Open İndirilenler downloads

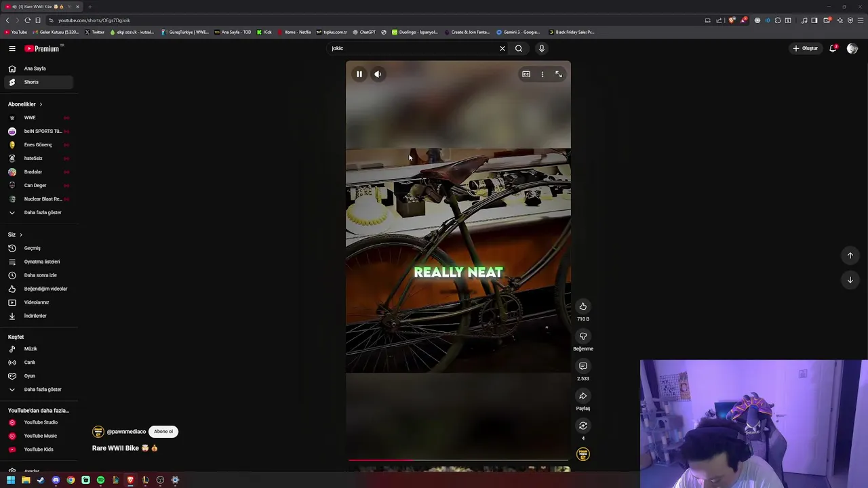tap(37, 316)
